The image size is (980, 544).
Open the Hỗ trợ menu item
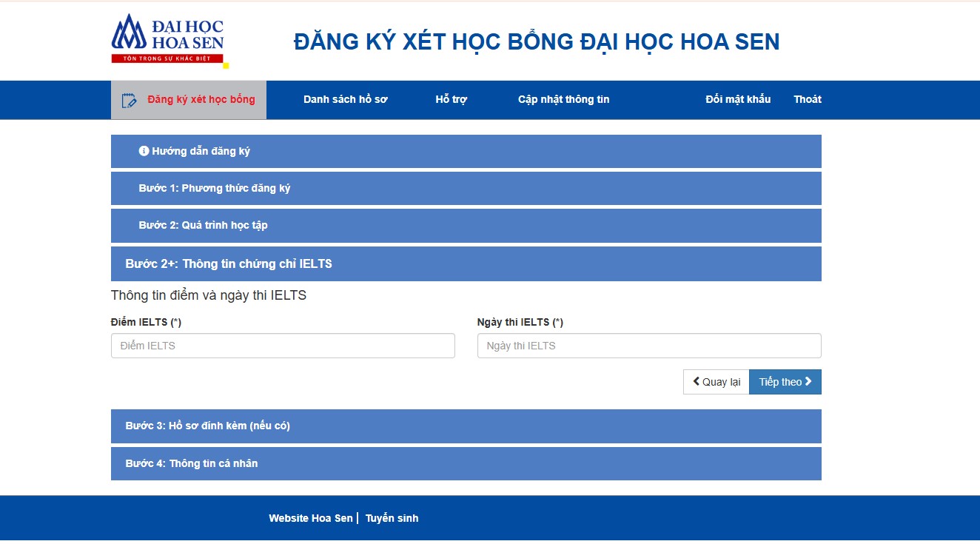(x=452, y=98)
